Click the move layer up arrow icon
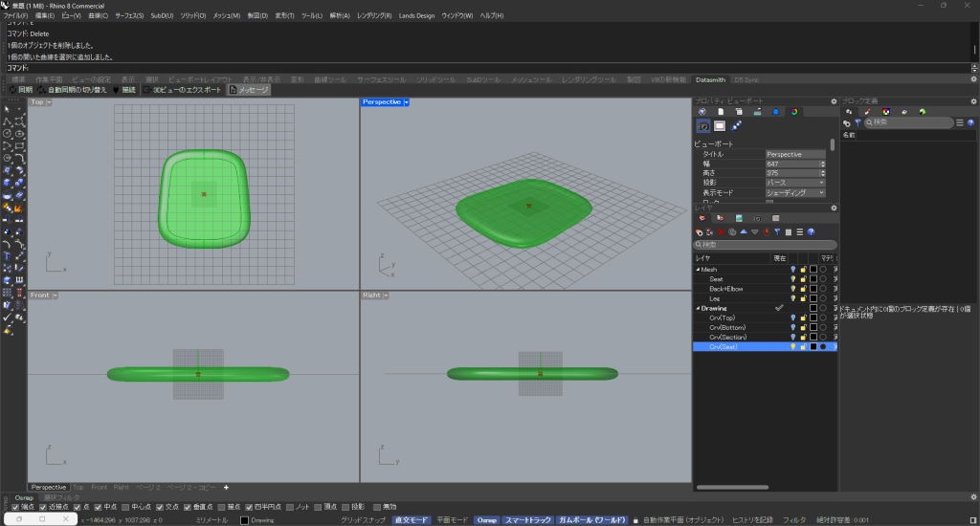The height and width of the screenshot is (526, 980). click(744, 231)
